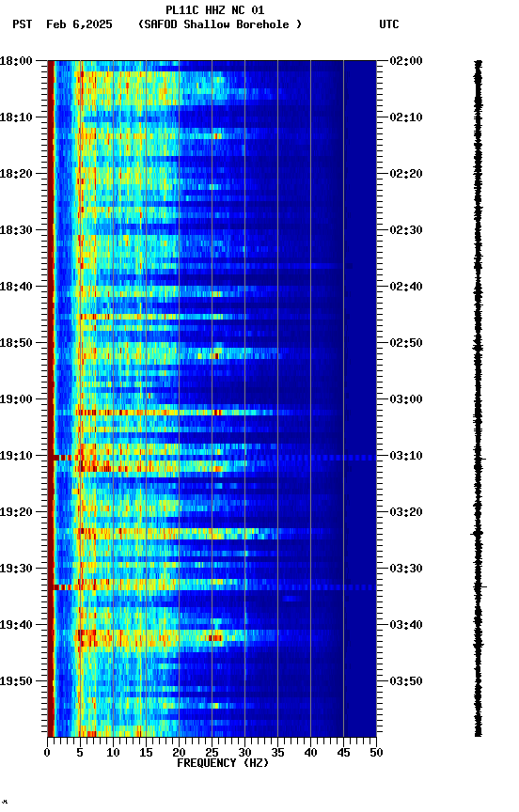Click the '19:50' PST time label

tap(16, 681)
